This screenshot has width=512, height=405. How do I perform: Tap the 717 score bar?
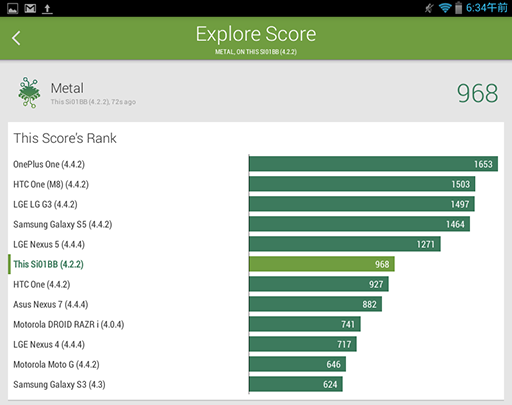303,344
